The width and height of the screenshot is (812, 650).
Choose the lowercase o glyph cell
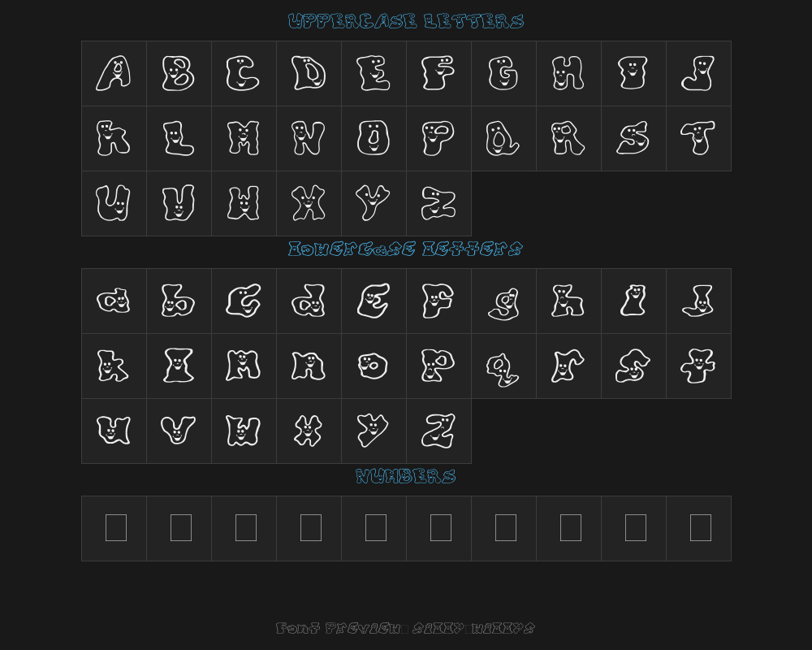tap(374, 366)
